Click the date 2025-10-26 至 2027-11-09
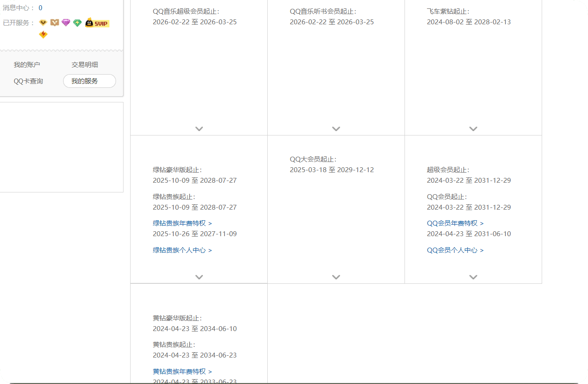This screenshot has width=588, height=384. [x=195, y=234]
